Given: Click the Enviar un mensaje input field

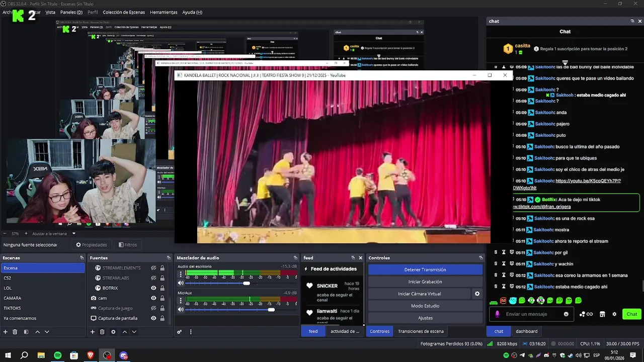Looking at the screenshot, I should [x=532, y=314].
